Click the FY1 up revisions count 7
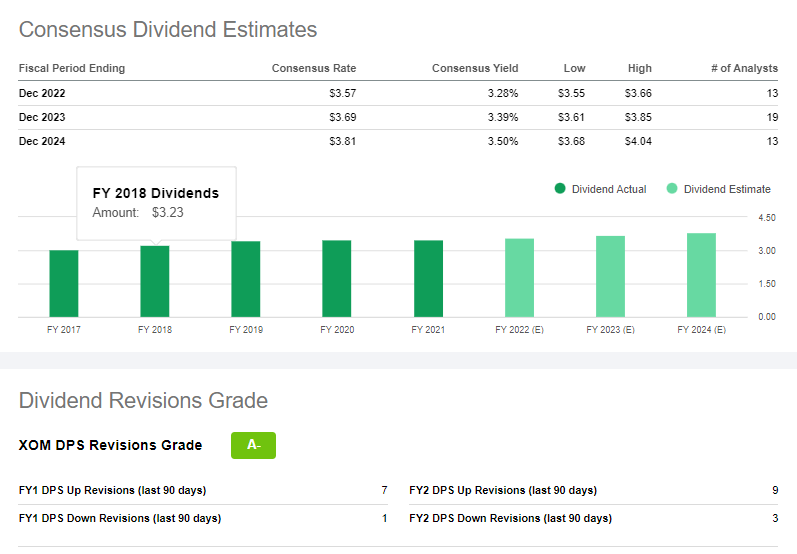Viewport: 797px width, 554px height. pos(384,490)
